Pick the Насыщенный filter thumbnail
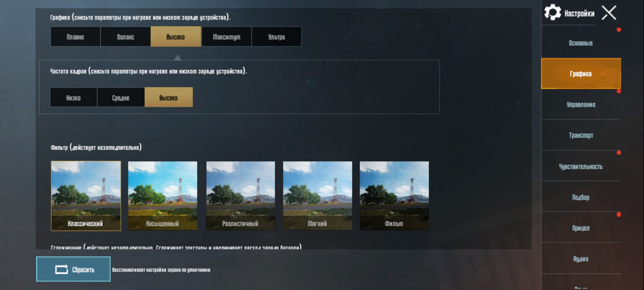 (163, 196)
